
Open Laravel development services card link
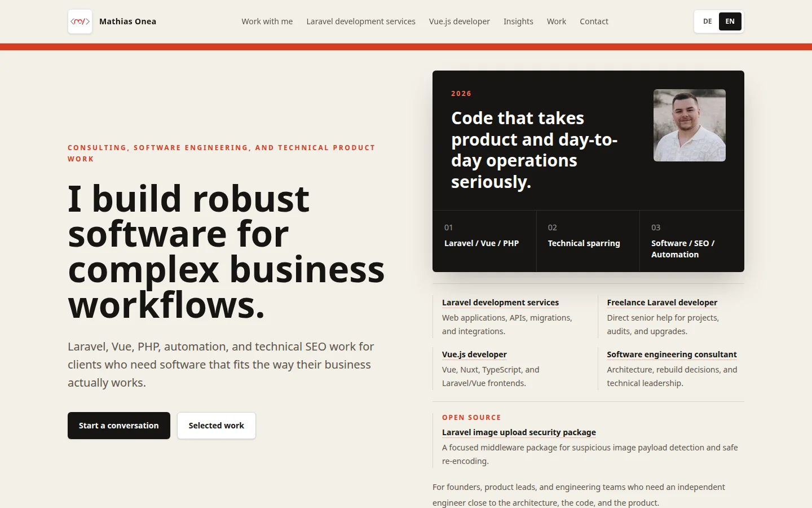[500, 303]
